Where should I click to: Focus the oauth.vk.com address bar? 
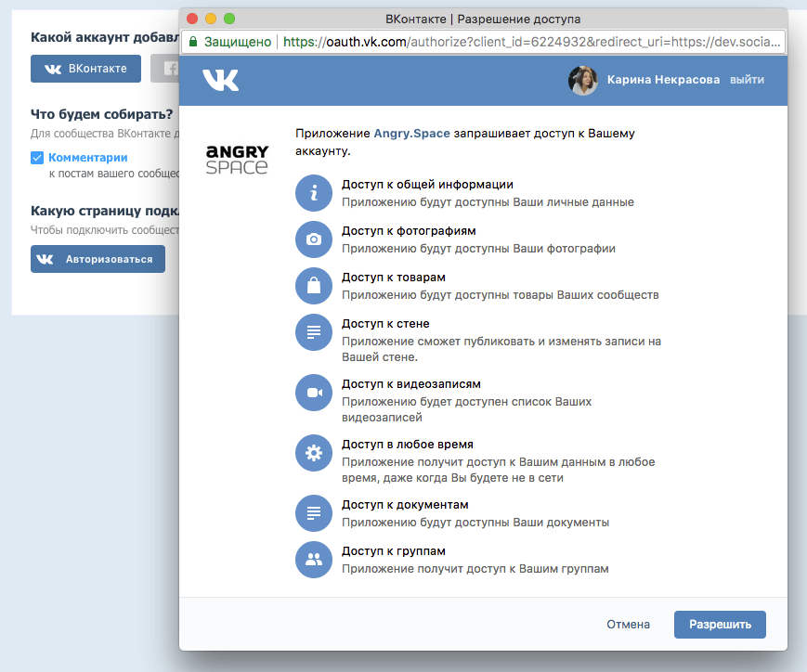(483, 42)
